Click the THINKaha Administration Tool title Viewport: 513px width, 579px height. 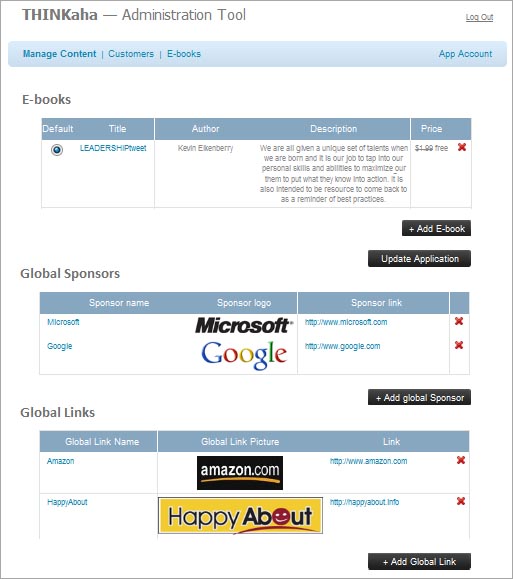[x=134, y=15]
